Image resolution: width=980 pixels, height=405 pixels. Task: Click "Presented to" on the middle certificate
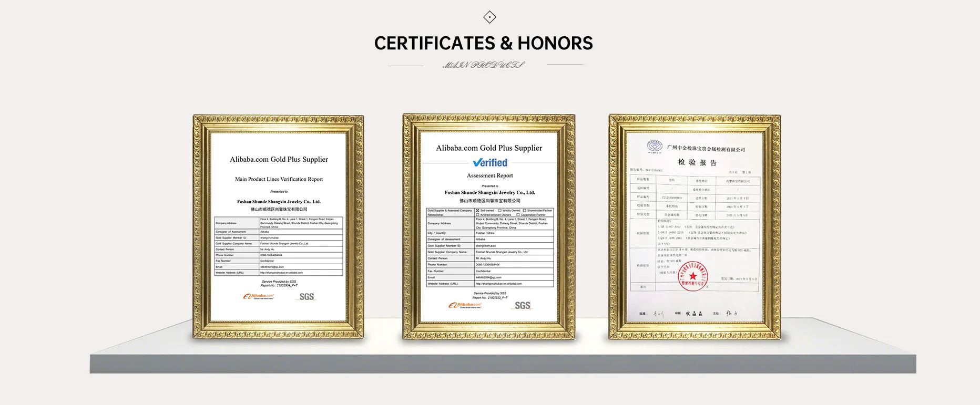[490, 186]
